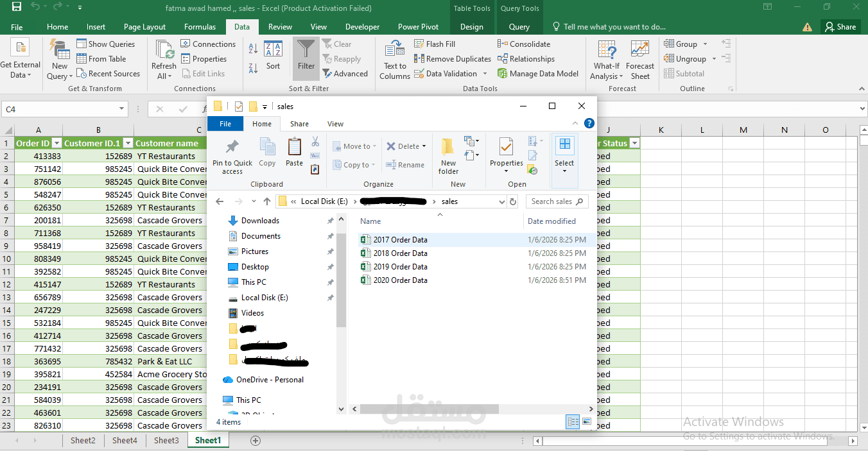Open New Query in Excel Data tab
The image size is (868, 451).
pos(59,59)
